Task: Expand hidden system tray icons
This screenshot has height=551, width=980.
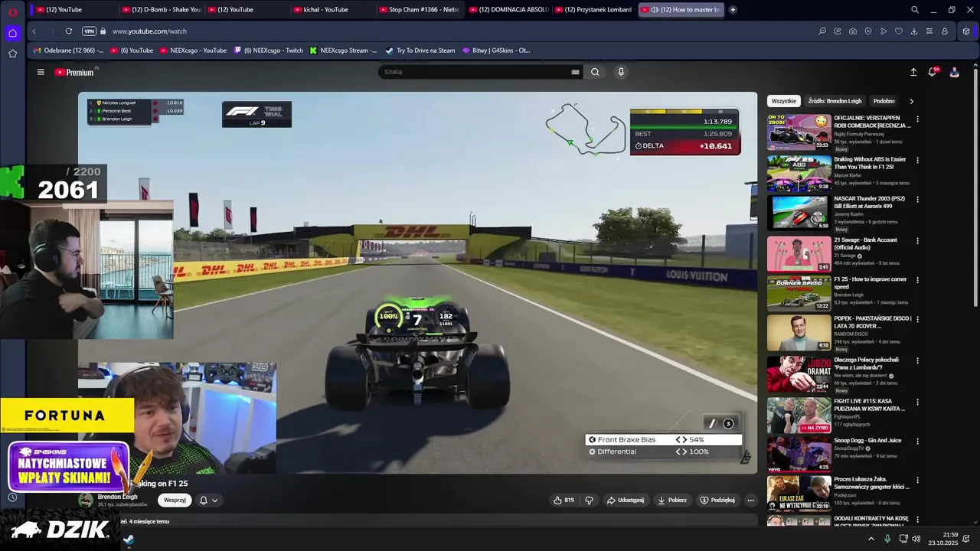Action: tap(871, 539)
